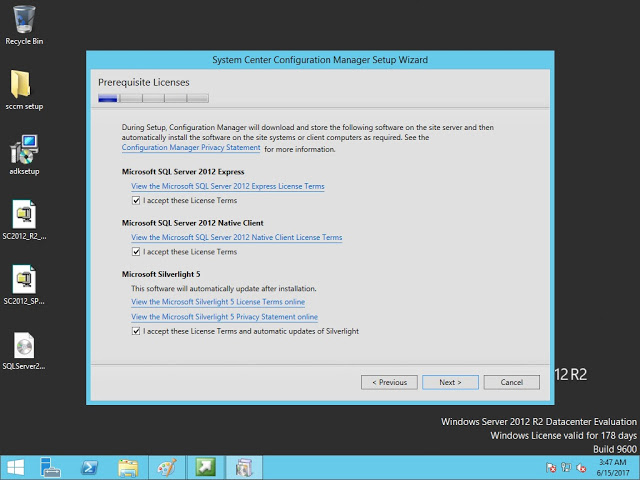The width and height of the screenshot is (640, 480).
Task: Launch Server Manager from the taskbar
Action: 52,467
